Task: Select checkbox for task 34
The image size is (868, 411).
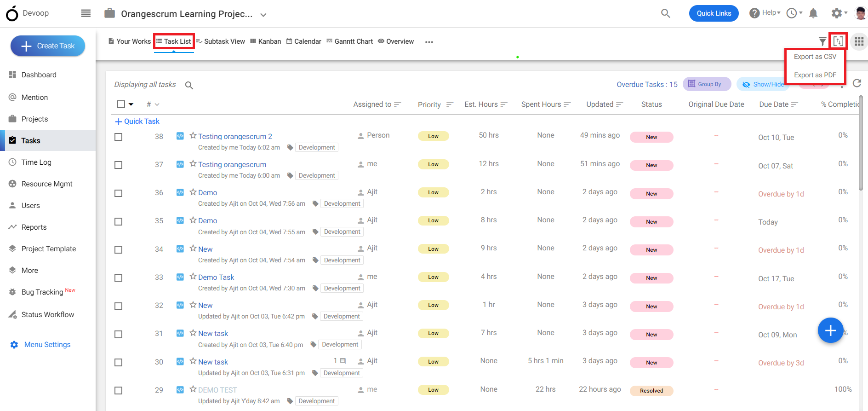Action: coord(119,249)
